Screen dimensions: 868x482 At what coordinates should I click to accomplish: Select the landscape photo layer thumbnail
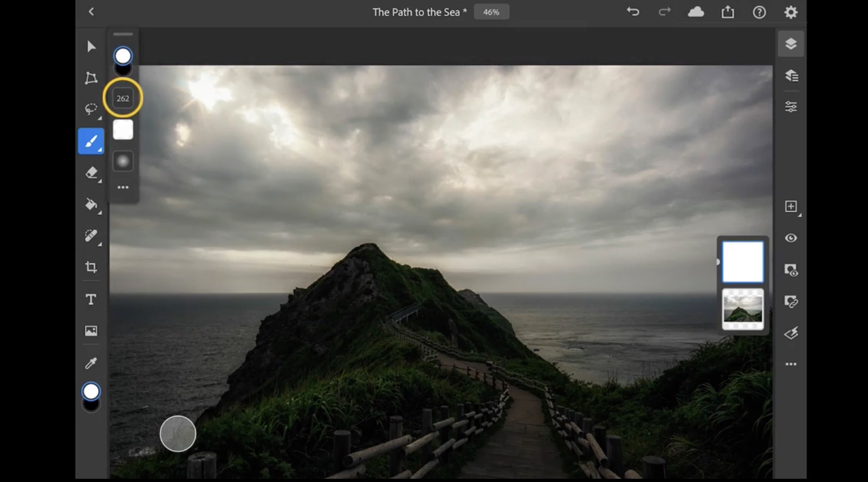click(x=743, y=309)
